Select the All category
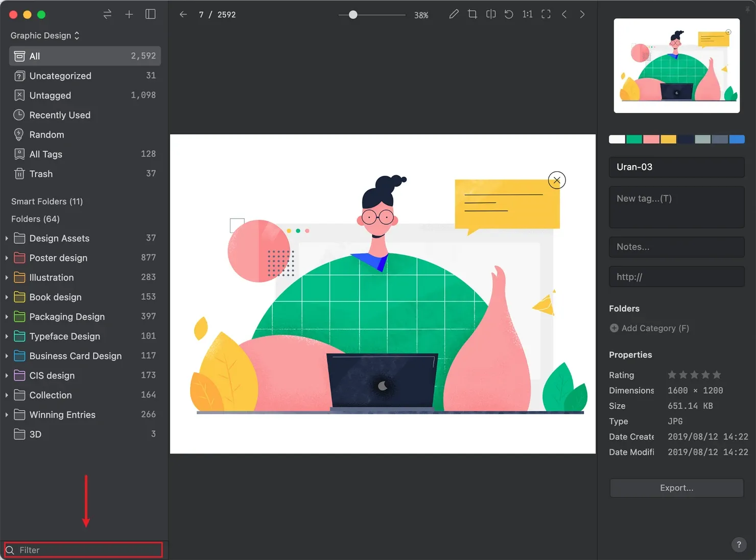 pos(85,56)
